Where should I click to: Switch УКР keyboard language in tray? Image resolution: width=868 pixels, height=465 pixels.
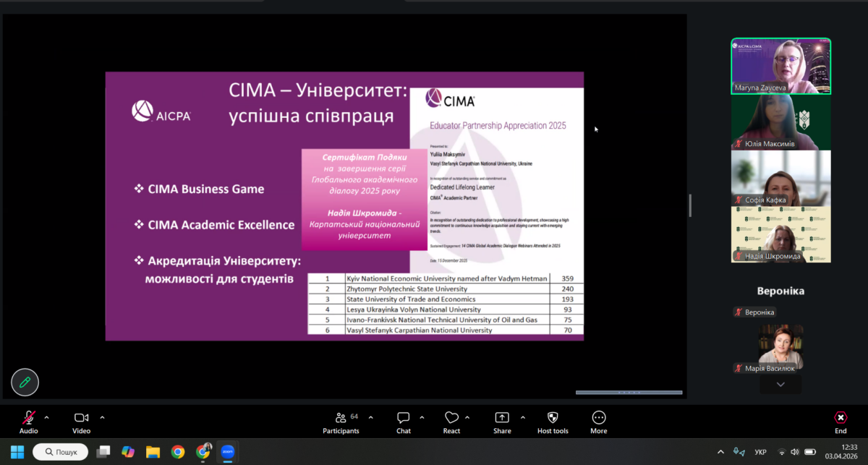click(x=760, y=452)
